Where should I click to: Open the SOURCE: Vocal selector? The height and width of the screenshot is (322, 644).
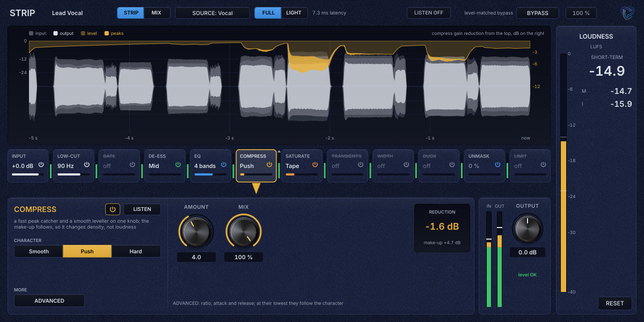click(213, 13)
